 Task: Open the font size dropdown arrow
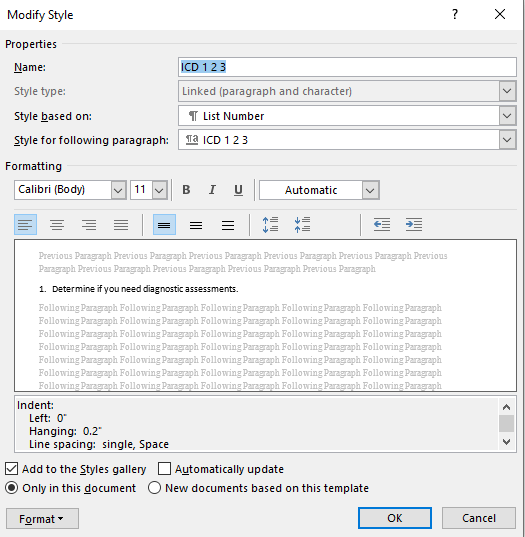pyautogui.click(x=159, y=190)
